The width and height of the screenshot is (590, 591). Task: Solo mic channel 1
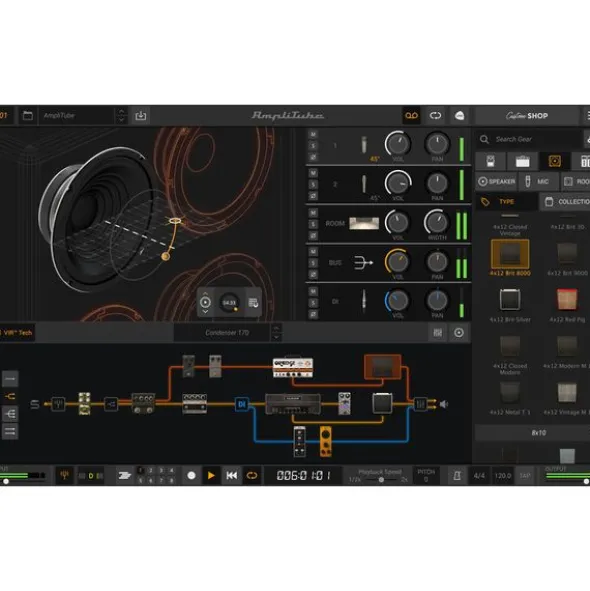pos(313,145)
